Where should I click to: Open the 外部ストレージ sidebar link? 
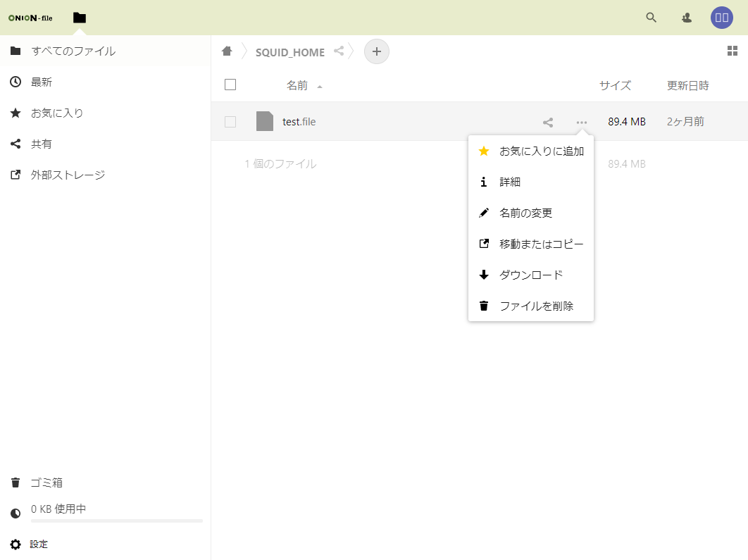(x=68, y=175)
